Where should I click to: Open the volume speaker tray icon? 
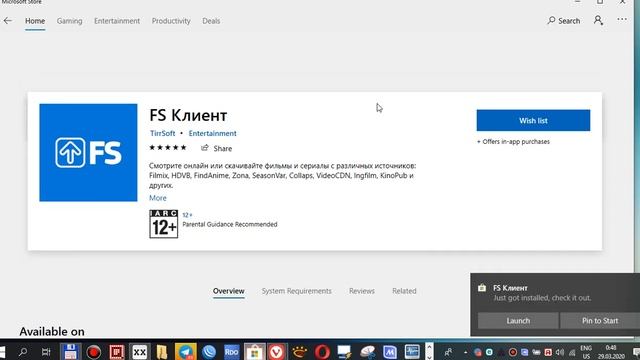coord(560,352)
